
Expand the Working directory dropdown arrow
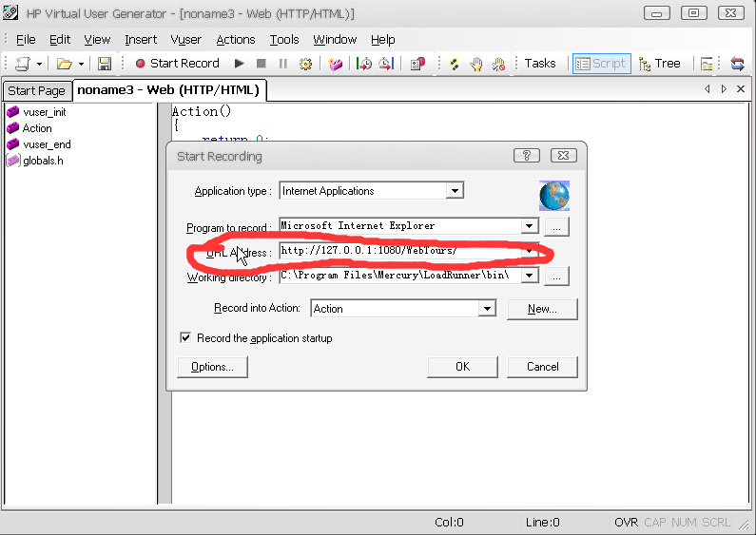pyautogui.click(x=530, y=276)
